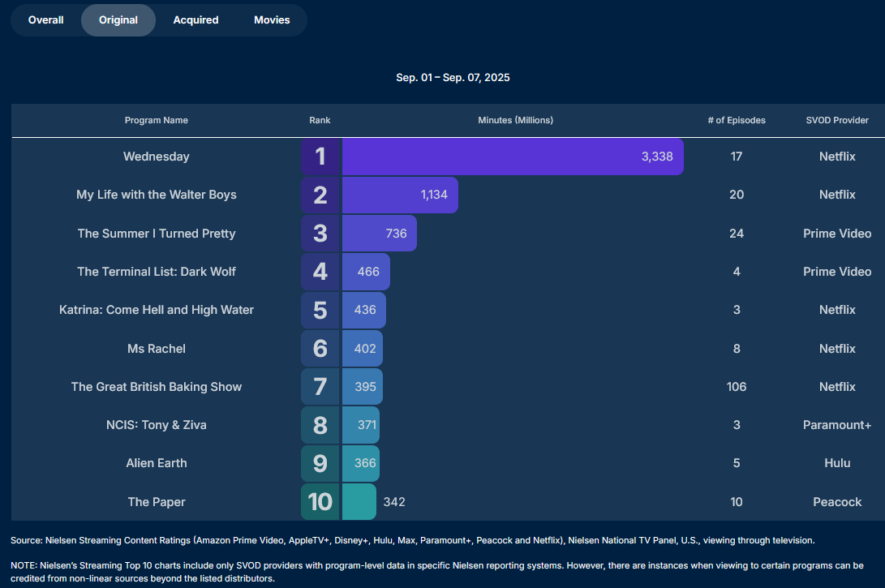Click the rank 5 badge
The width and height of the screenshot is (885, 588).
point(320,310)
